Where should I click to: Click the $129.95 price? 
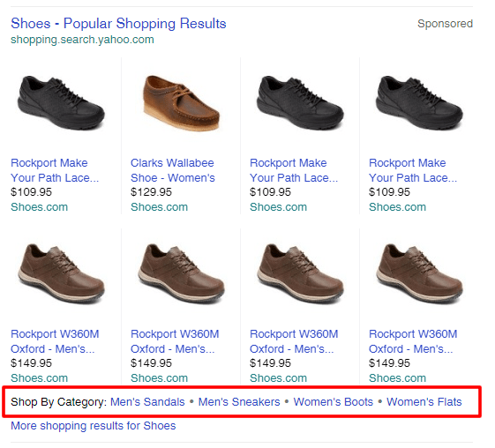pos(151,192)
